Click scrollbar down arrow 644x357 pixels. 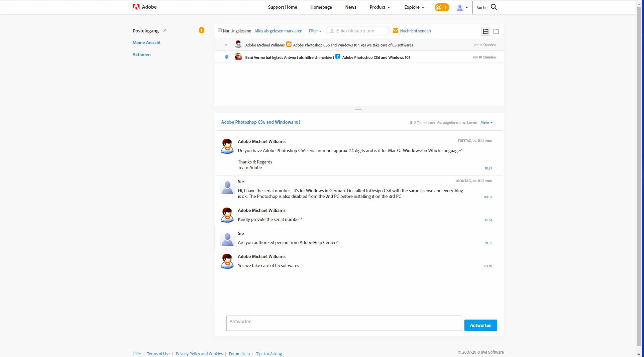[x=640, y=354]
